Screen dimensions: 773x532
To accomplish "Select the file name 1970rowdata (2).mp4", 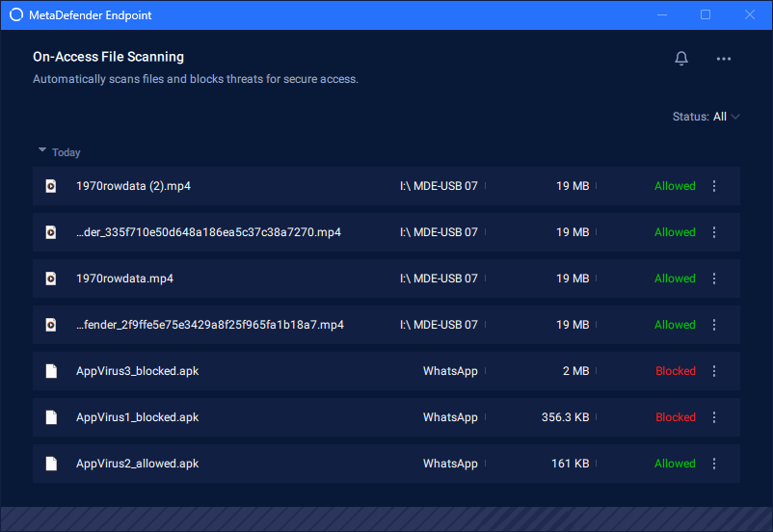I will point(133,186).
